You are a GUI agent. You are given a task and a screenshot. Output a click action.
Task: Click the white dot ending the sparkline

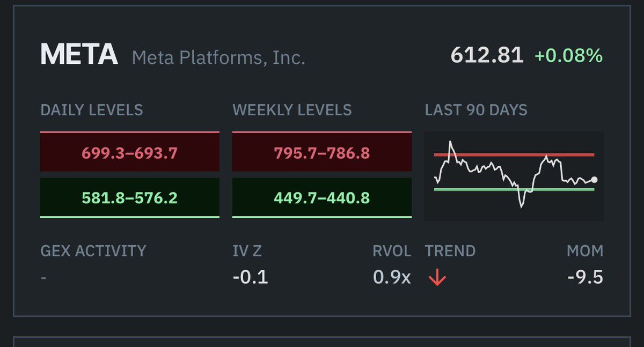pos(594,180)
